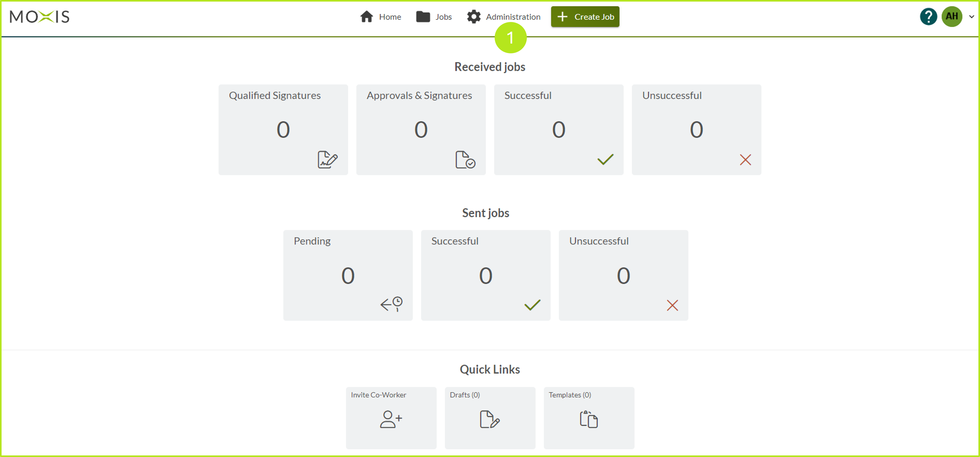Click the sent Unsuccessful red X icon
Viewport: 980px width, 457px height.
coord(672,305)
